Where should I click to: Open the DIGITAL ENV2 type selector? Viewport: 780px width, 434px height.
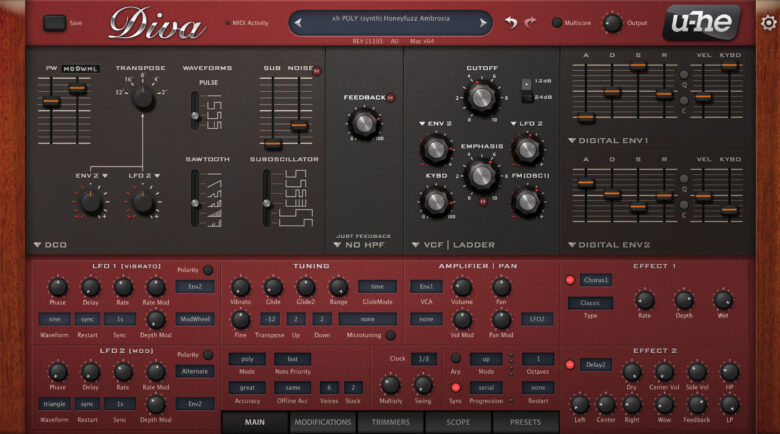point(609,245)
